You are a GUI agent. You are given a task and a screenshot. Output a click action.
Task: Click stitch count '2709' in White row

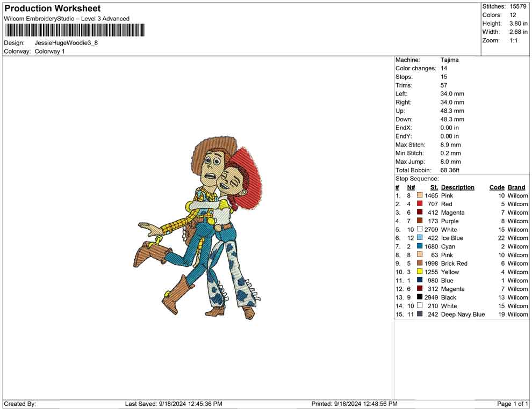431,229
